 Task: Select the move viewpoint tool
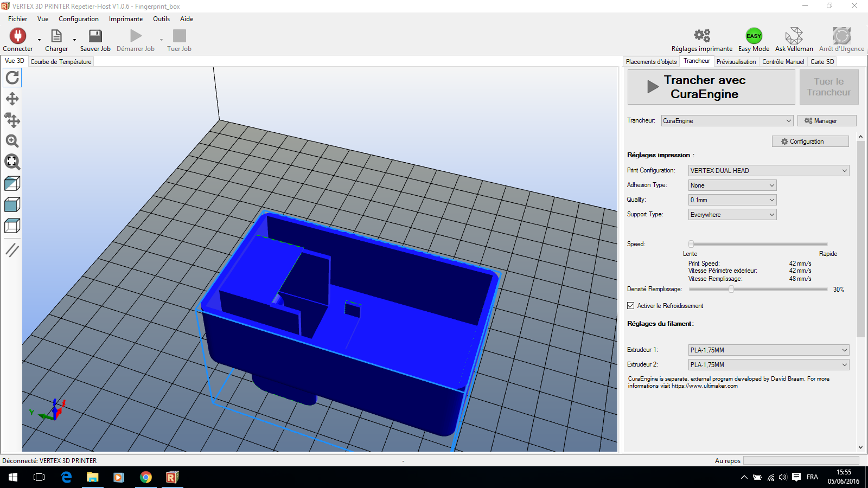12,99
